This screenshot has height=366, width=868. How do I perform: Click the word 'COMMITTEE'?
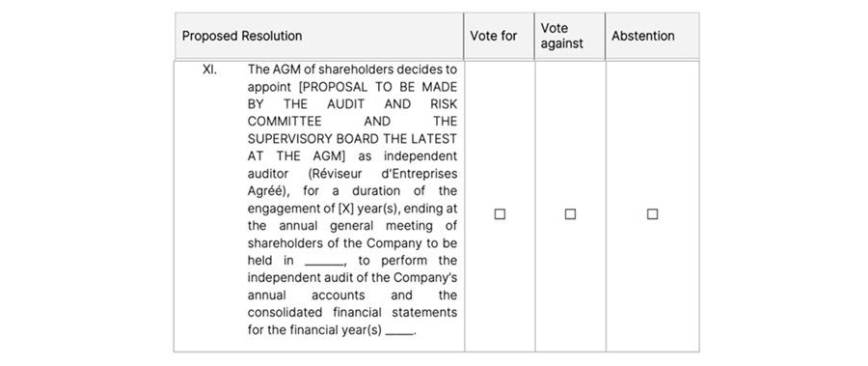click(285, 122)
